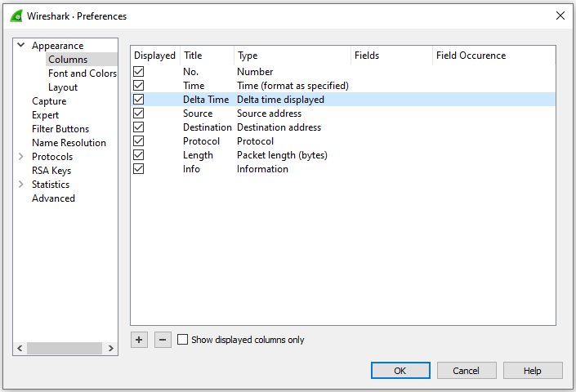Click the Field Occurence column header

[493, 56]
